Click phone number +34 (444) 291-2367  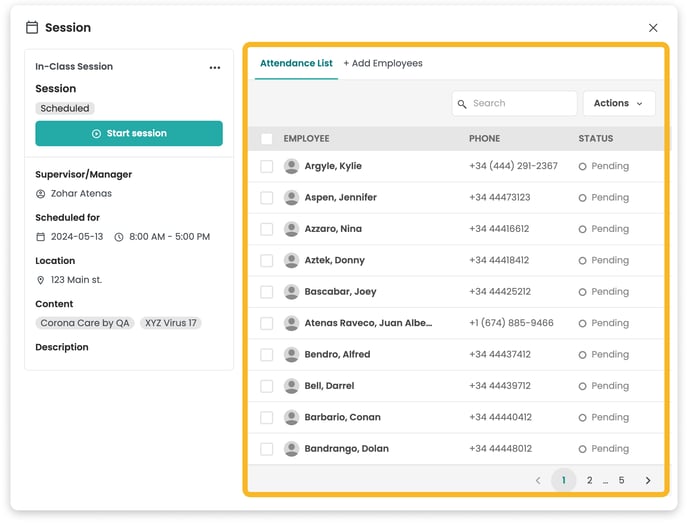pyautogui.click(x=513, y=166)
